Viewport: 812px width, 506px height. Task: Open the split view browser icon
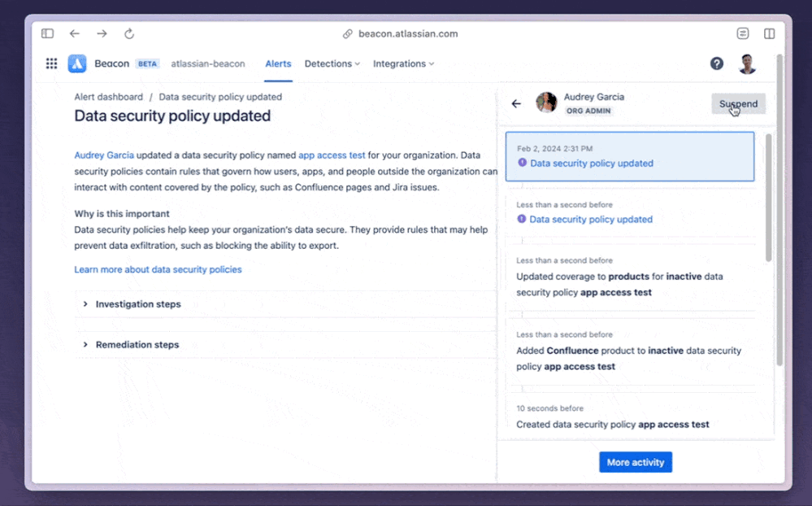coord(770,33)
